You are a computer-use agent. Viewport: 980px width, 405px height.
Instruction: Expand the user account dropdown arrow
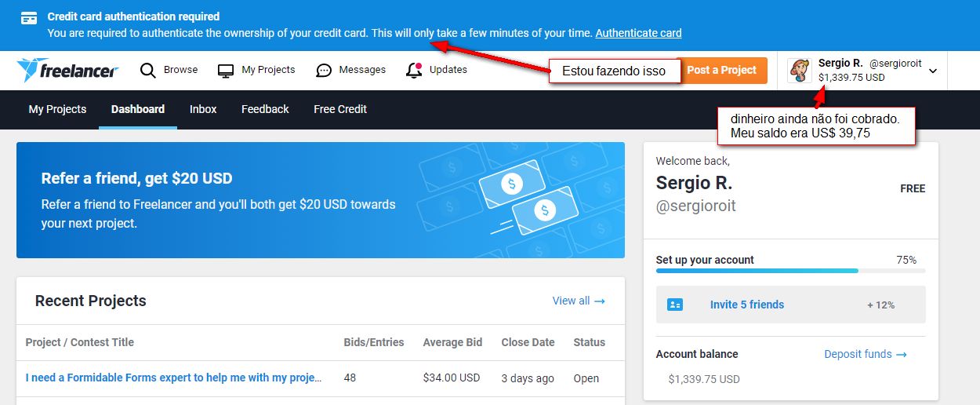click(x=933, y=71)
